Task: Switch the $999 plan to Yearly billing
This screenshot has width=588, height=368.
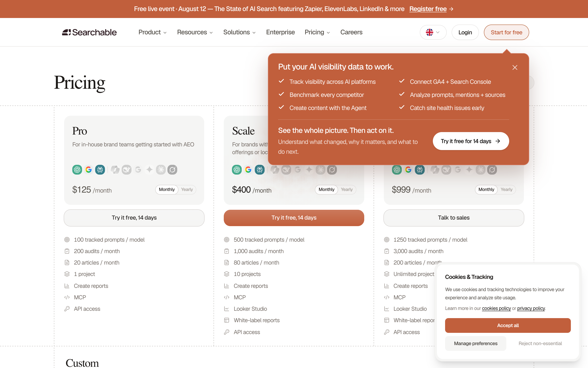Action: click(x=507, y=190)
